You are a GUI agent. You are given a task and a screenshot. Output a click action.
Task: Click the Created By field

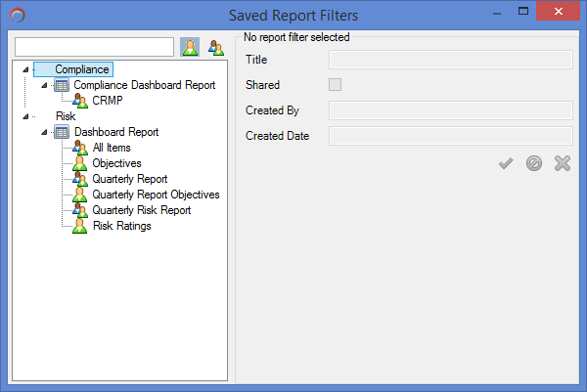point(451,110)
